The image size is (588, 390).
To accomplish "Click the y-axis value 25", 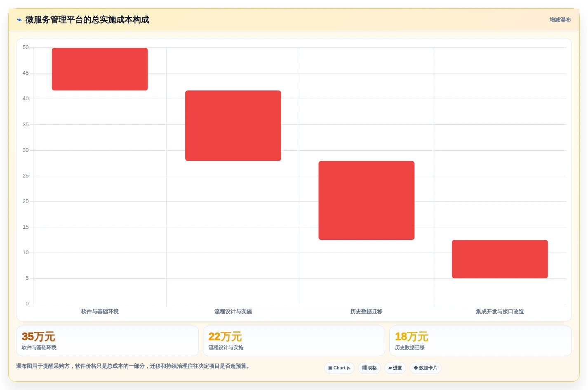I will tap(26, 176).
